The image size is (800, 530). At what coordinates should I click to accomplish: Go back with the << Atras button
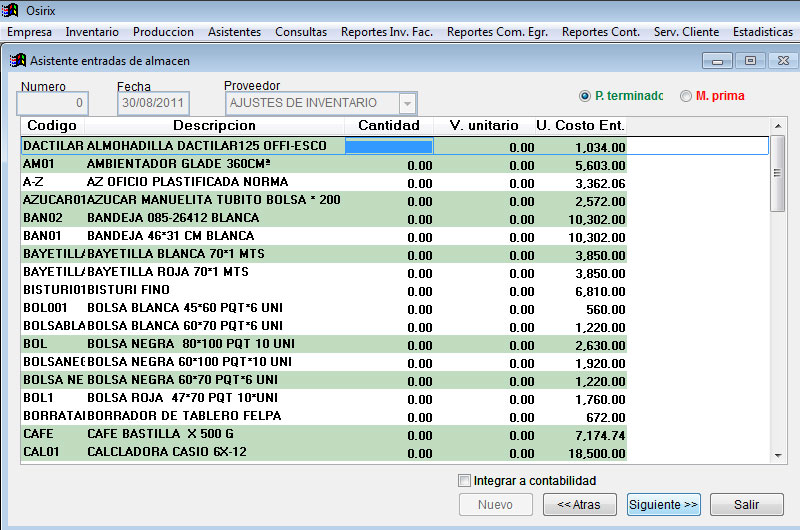click(x=580, y=504)
